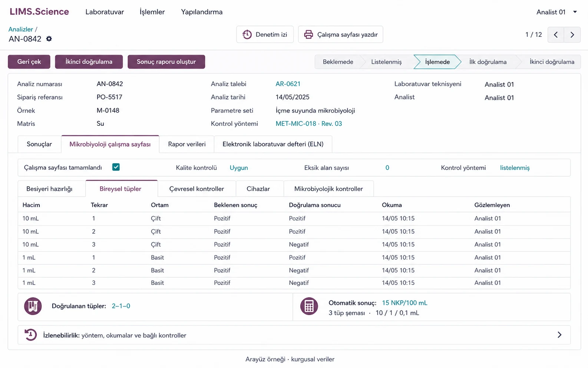588x368 pixels.
Task: Click the gear icon next to AN-0842
Action: [x=49, y=39]
